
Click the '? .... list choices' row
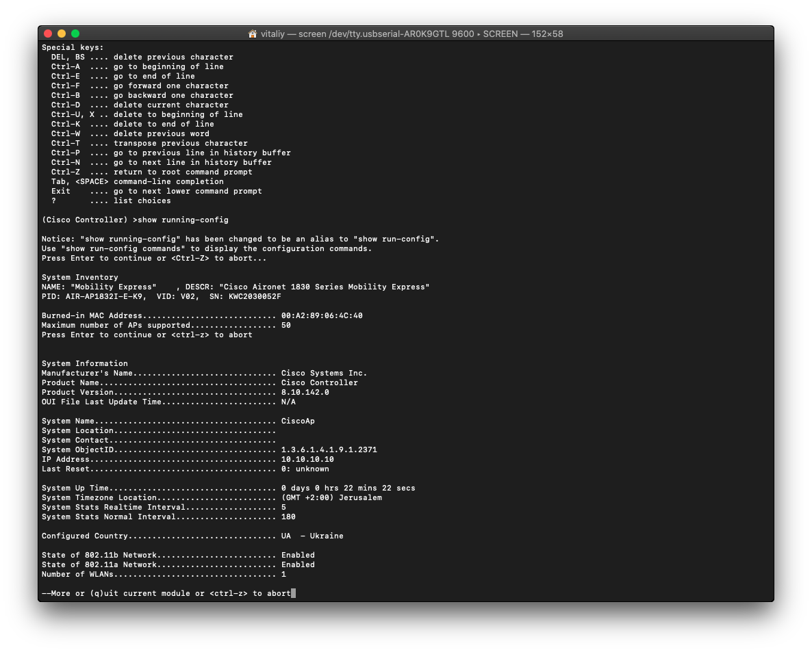click(111, 200)
